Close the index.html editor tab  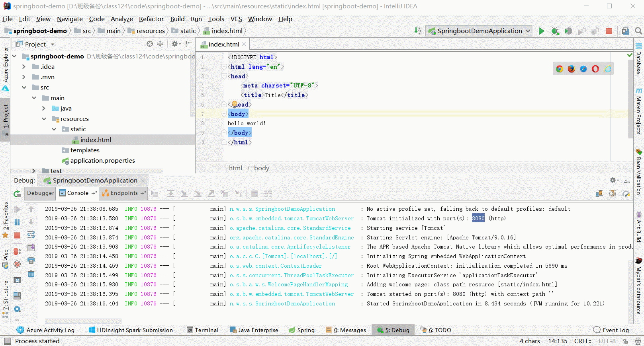244,44
